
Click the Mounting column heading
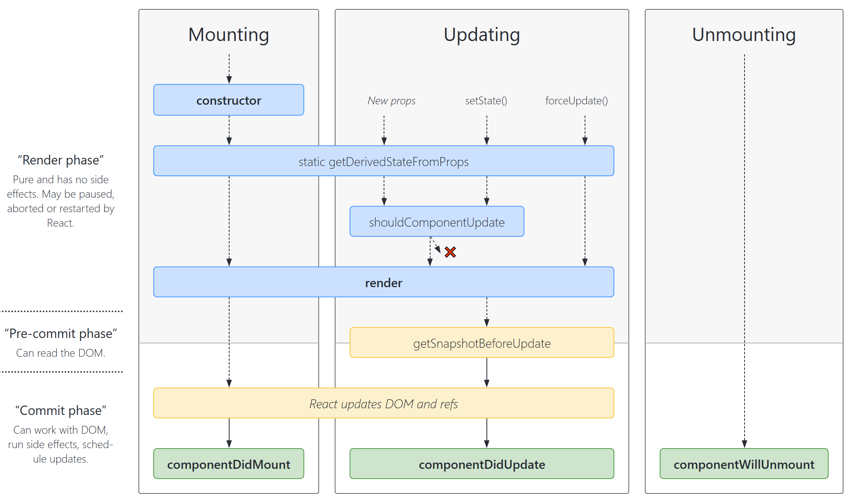[x=228, y=35]
